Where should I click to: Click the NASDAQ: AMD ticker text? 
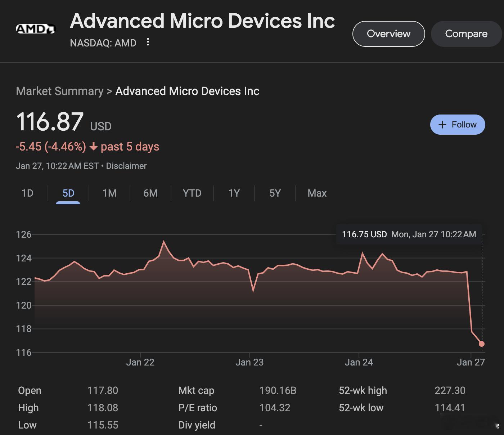pos(103,43)
